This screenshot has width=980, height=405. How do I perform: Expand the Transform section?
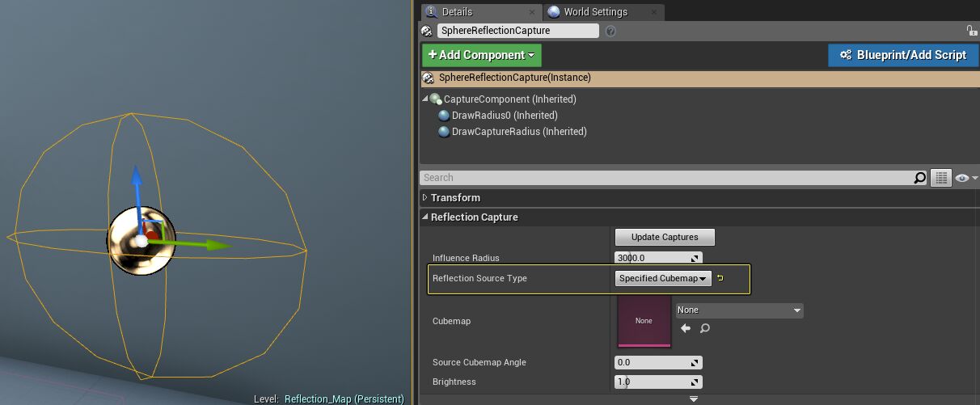[426, 198]
